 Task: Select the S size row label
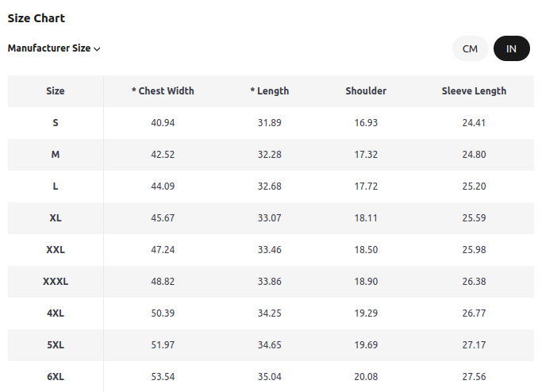click(56, 123)
